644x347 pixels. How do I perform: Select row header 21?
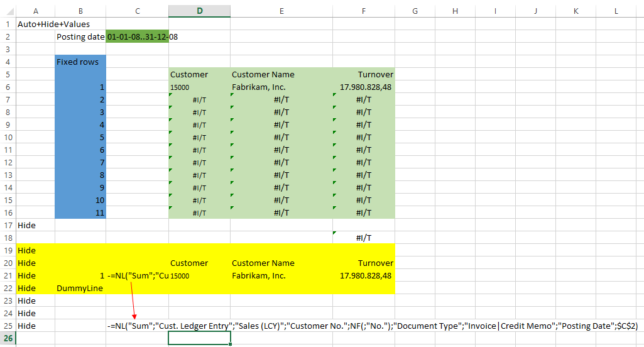coord(8,275)
